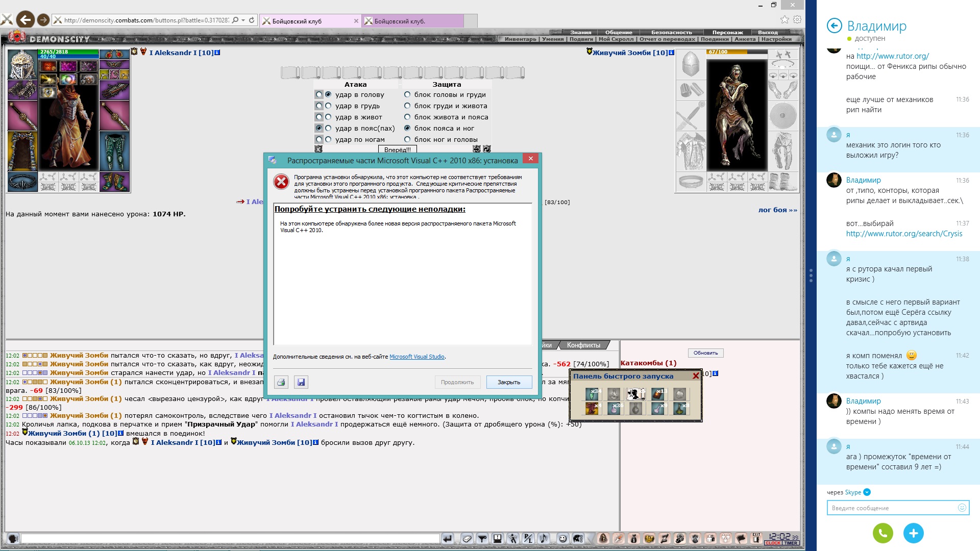Click the 40/40 mana bar

click(x=68, y=57)
